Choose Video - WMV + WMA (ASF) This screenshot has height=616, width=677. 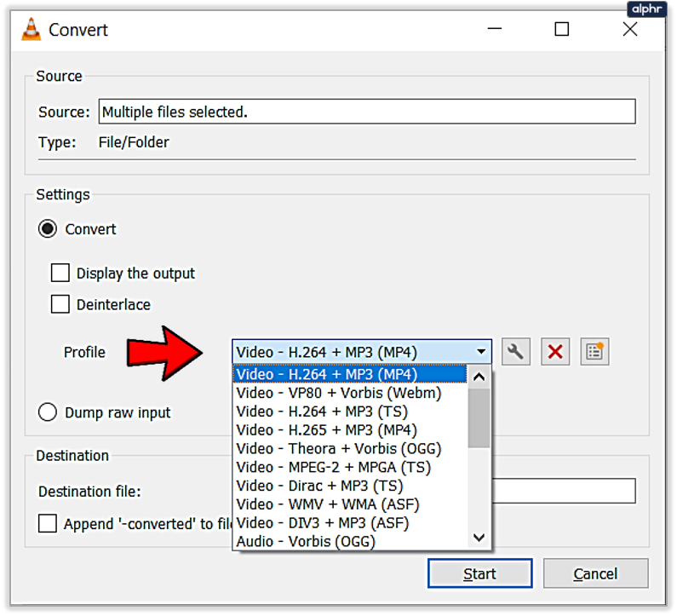(x=350, y=504)
